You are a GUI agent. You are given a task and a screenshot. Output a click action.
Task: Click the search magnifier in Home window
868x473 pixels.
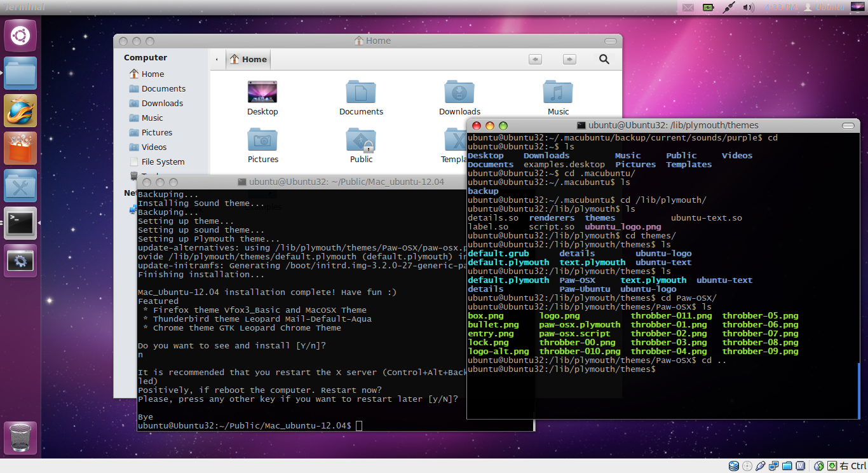(604, 59)
